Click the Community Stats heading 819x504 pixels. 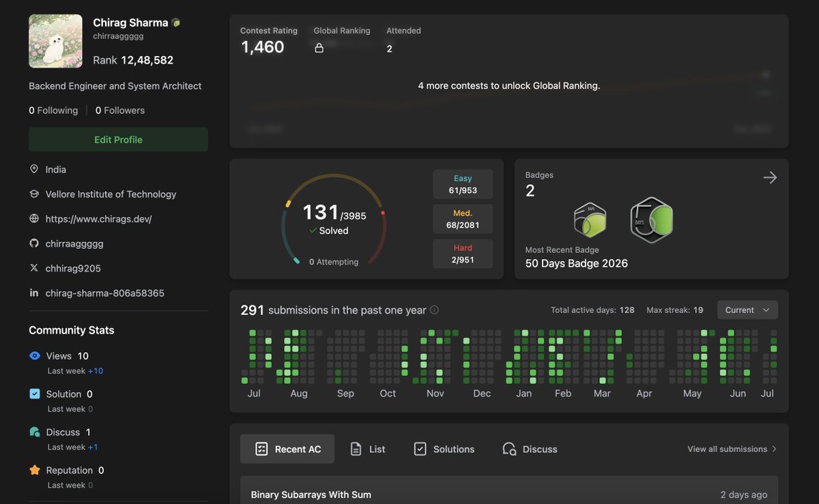(x=72, y=330)
